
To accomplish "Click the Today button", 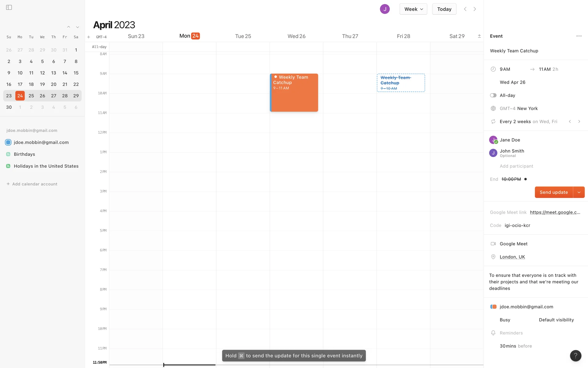I will tap(444, 9).
